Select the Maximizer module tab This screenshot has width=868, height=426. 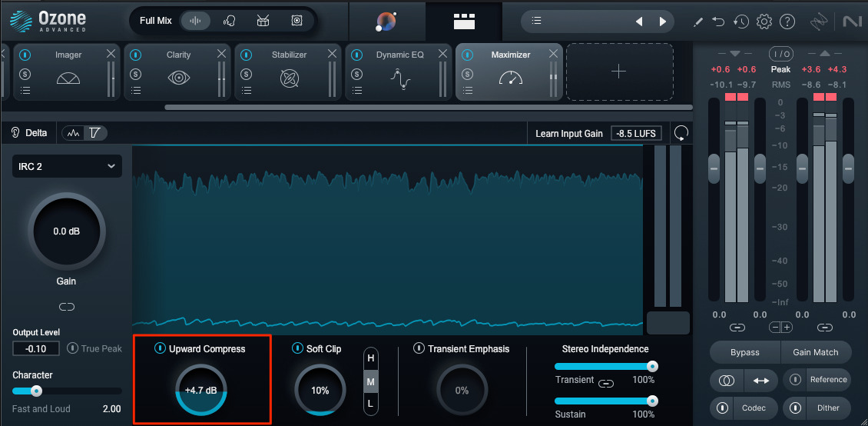click(509, 72)
